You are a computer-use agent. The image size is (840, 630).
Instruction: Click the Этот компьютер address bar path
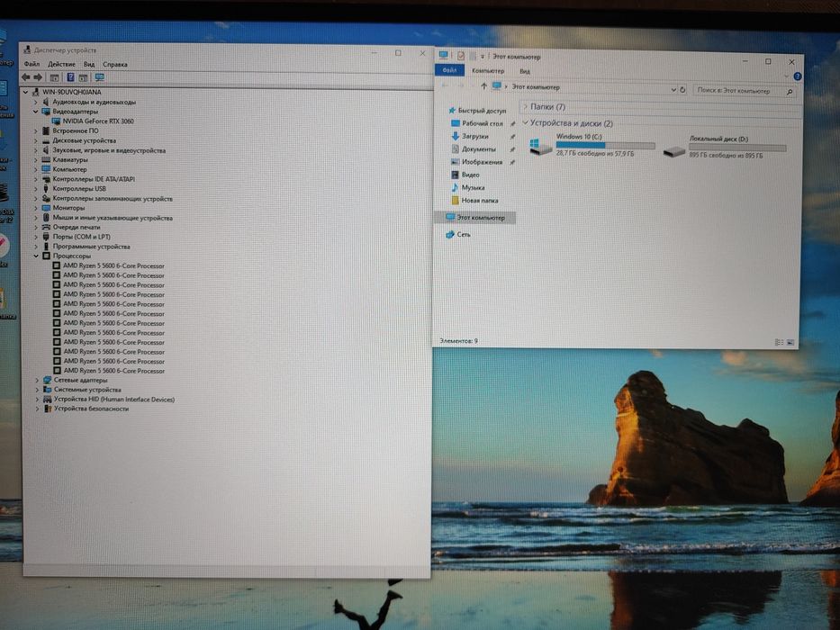click(536, 86)
